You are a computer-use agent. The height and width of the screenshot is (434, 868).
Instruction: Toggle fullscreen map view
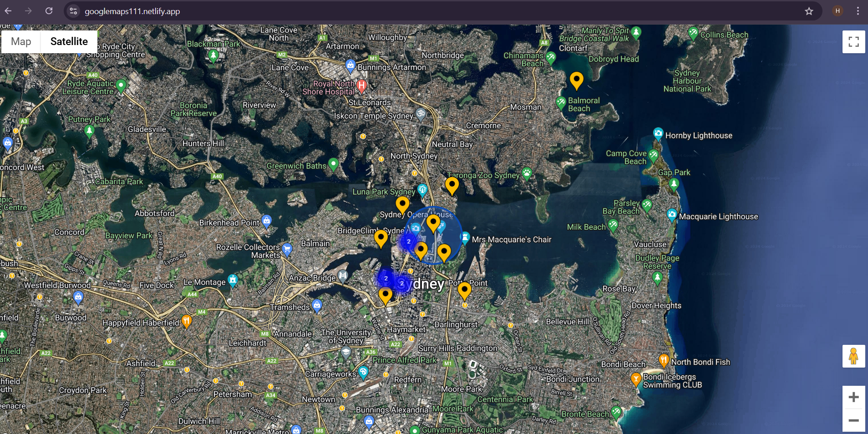pos(853,42)
